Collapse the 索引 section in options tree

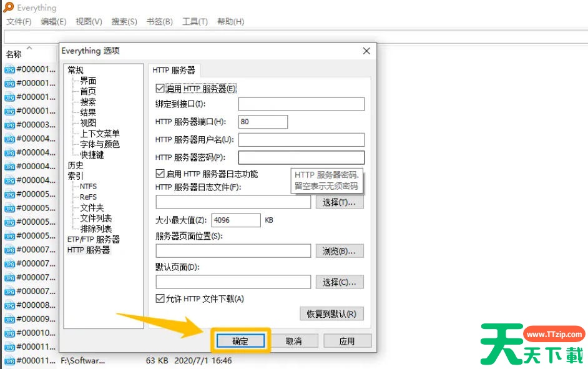coord(74,175)
